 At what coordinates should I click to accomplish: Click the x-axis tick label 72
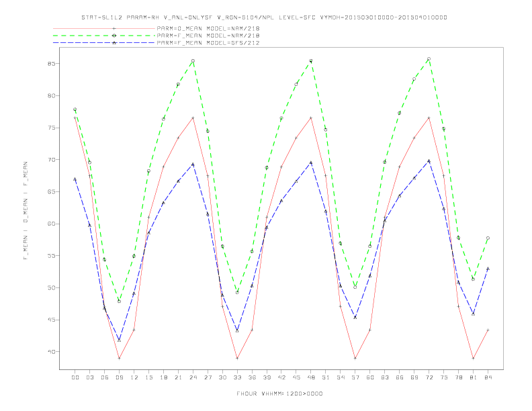(429, 377)
